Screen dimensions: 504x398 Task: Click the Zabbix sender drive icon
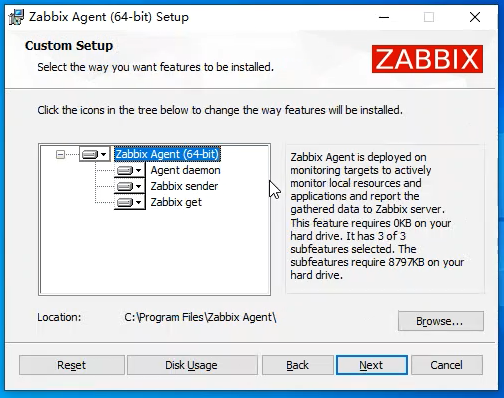(125, 186)
